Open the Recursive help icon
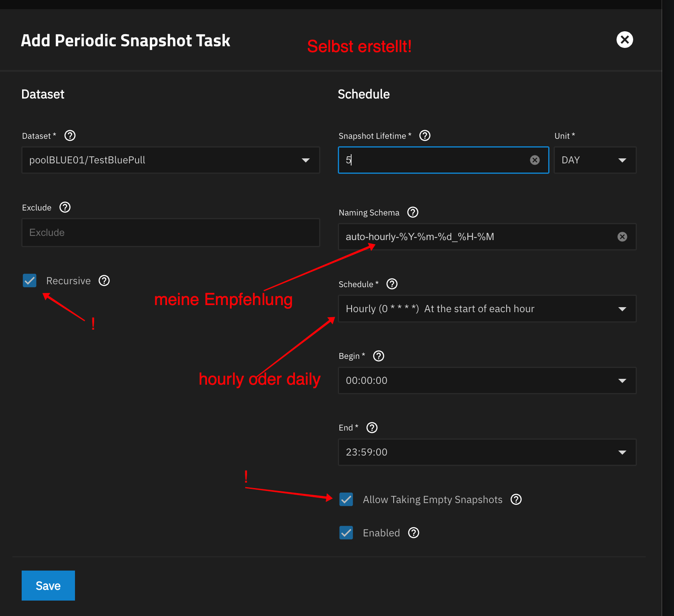Image resolution: width=674 pixels, height=616 pixels. point(104,281)
